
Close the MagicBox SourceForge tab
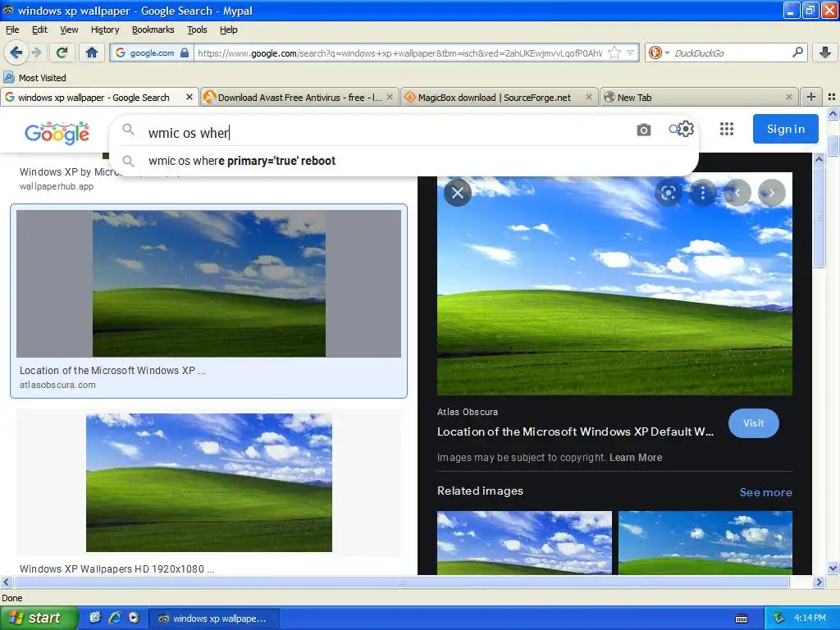point(589,97)
